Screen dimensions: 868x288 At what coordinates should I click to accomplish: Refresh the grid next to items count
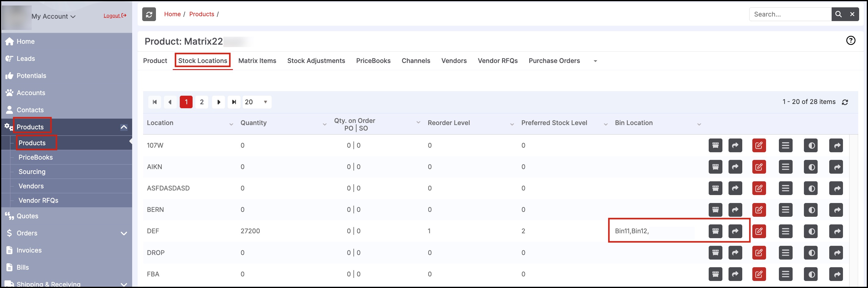[x=845, y=102]
